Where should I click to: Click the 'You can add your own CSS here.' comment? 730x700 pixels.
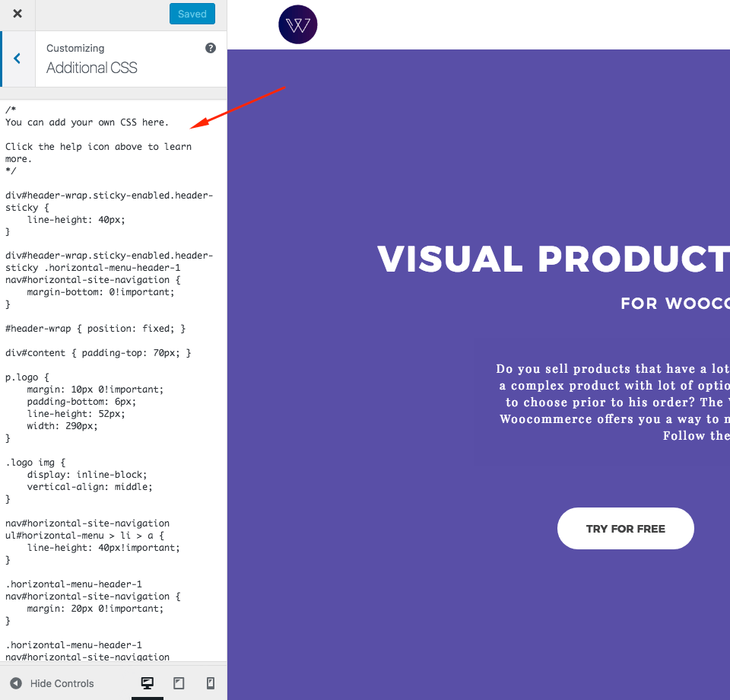[x=87, y=123]
